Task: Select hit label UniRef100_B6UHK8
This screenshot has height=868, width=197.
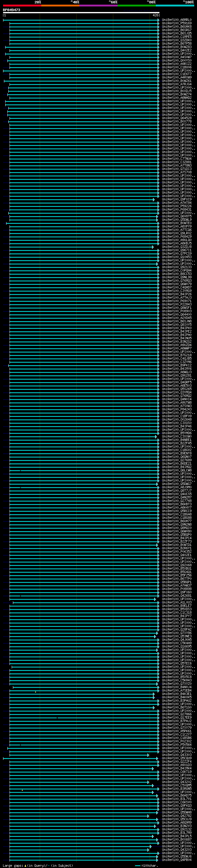Action: tap(176, 26)
